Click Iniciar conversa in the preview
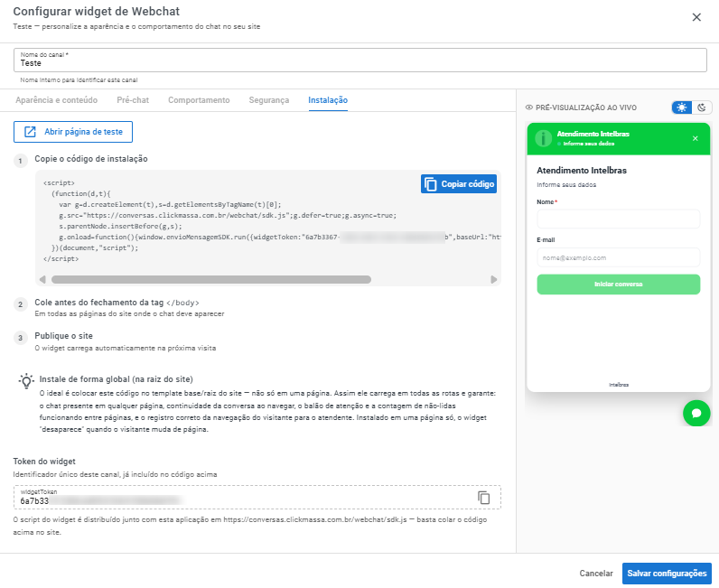Viewport: 719px width, 588px height. pyautogui.click(x=618, y=285)
